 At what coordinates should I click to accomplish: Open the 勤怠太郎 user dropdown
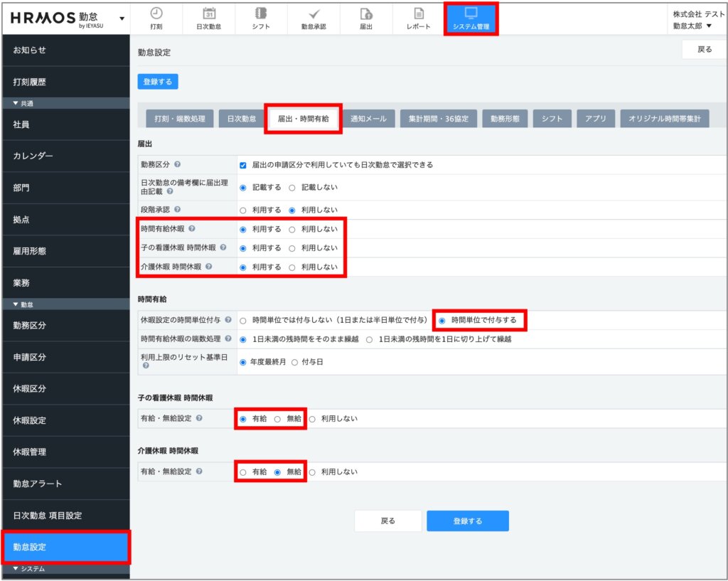(692, 26)
